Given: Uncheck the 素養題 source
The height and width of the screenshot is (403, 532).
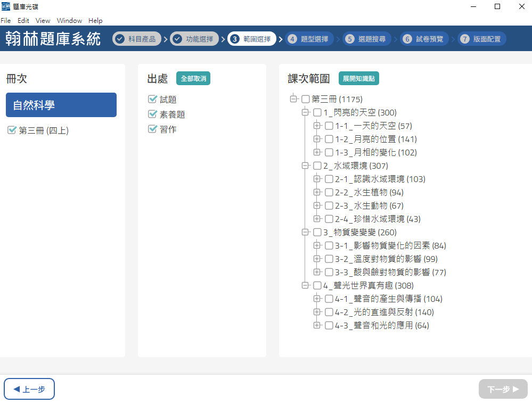Looking at the screenshot, I should [x=153, y=114].
